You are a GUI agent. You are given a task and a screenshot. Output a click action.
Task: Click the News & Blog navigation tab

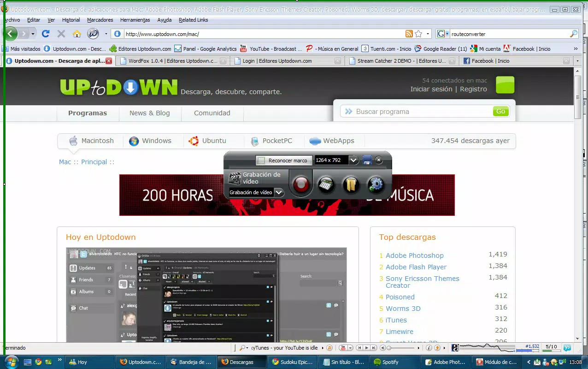click(x=150, y=113)
